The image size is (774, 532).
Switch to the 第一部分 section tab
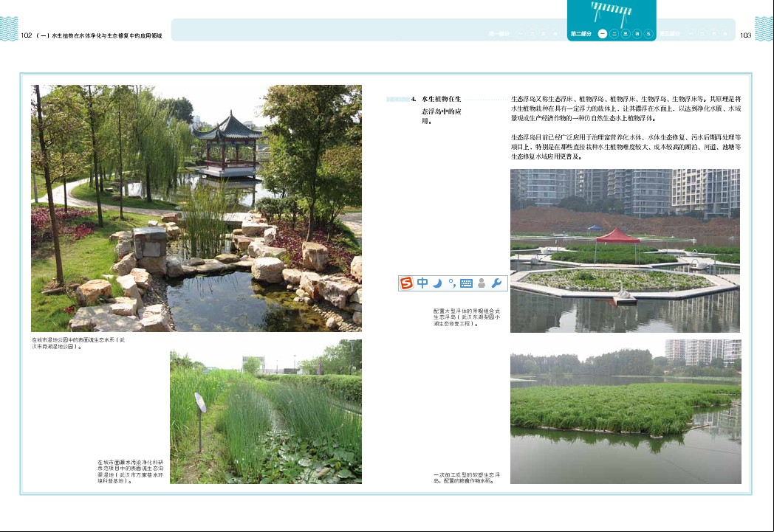pos(499,34)
